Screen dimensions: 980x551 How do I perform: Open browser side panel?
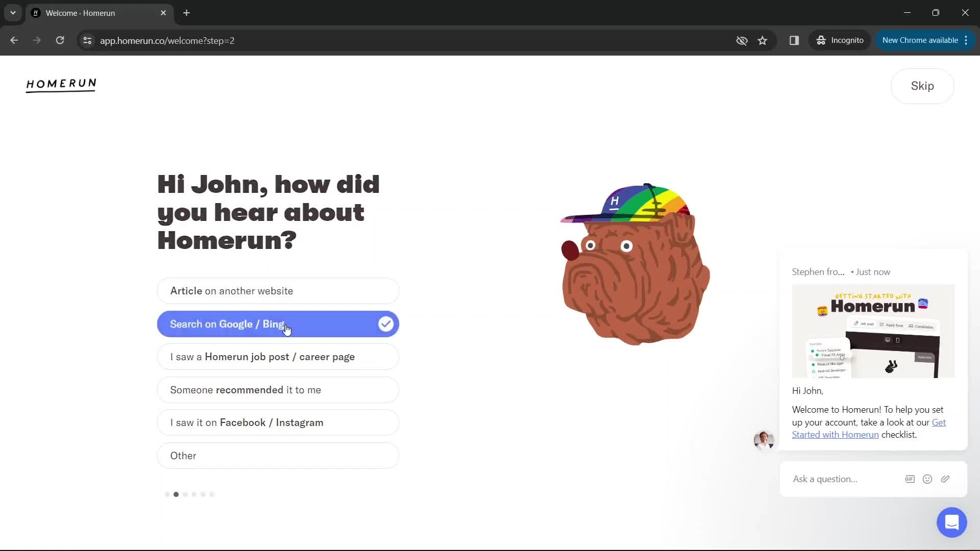[x=794, y=40]
